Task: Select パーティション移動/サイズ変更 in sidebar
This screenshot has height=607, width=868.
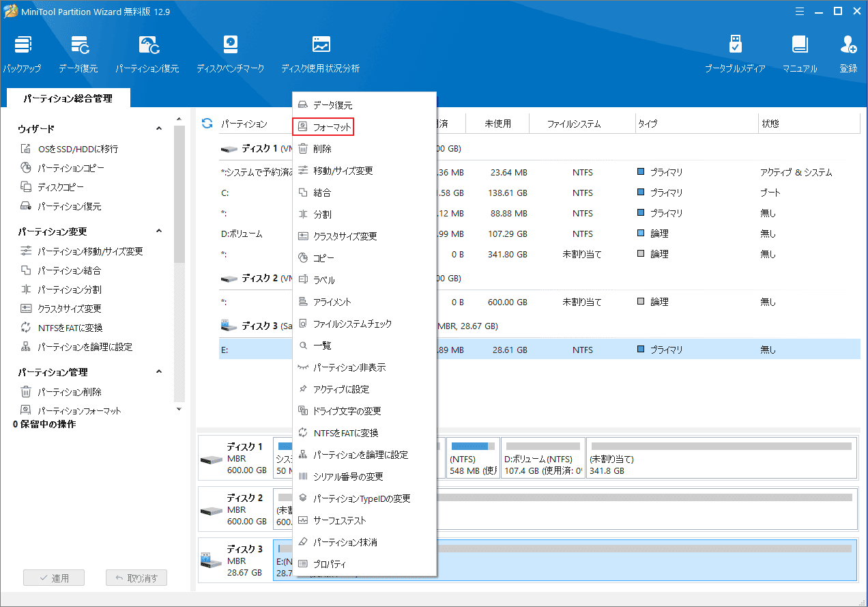Action: pyautogui.click(x=82, y=251)
